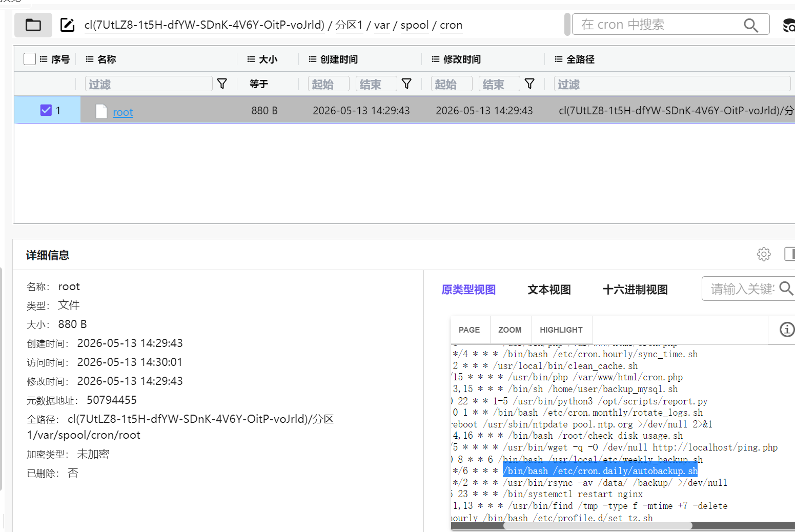795x532 pixels.
Task: Click the modified time cell of root
Action: coord(484,110)
